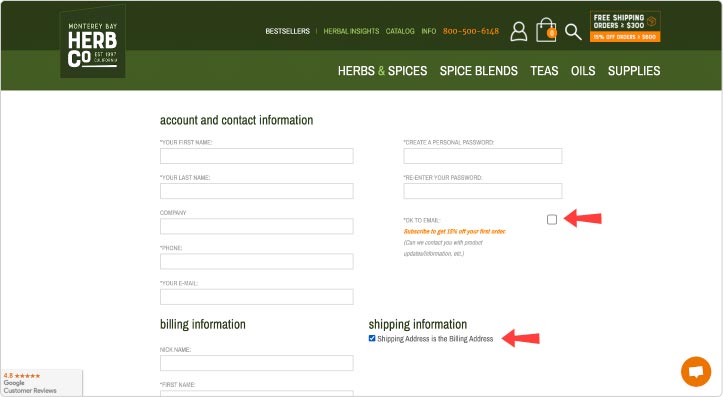Call phone number 800-500-6148

(471, 31)
